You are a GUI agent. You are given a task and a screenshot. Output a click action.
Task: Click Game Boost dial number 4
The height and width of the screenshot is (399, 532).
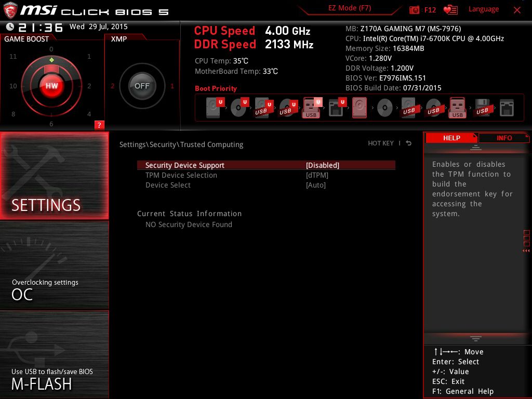(89, 114)
